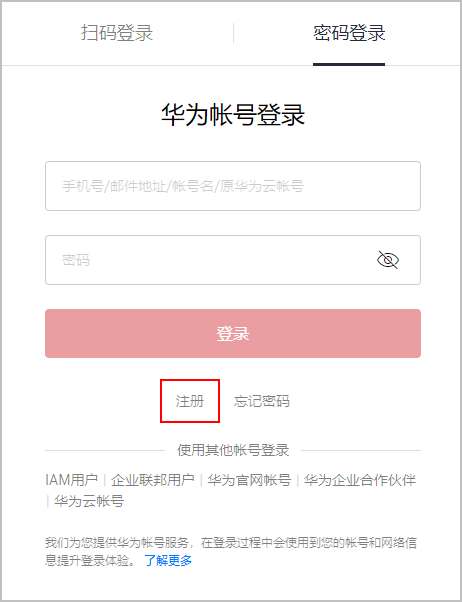Screen dimensions: 462x602
Task: Click the 使用其他帐号登录 divider label
Action: (x=233, y=450)
